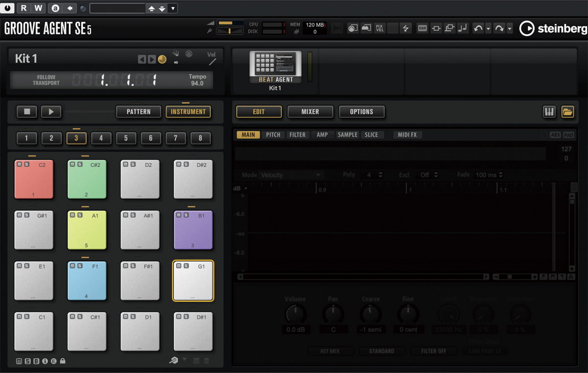The image size is (588, 373).
Task: Click the MIDI reset lightning icon
Action: click(406, 28)
